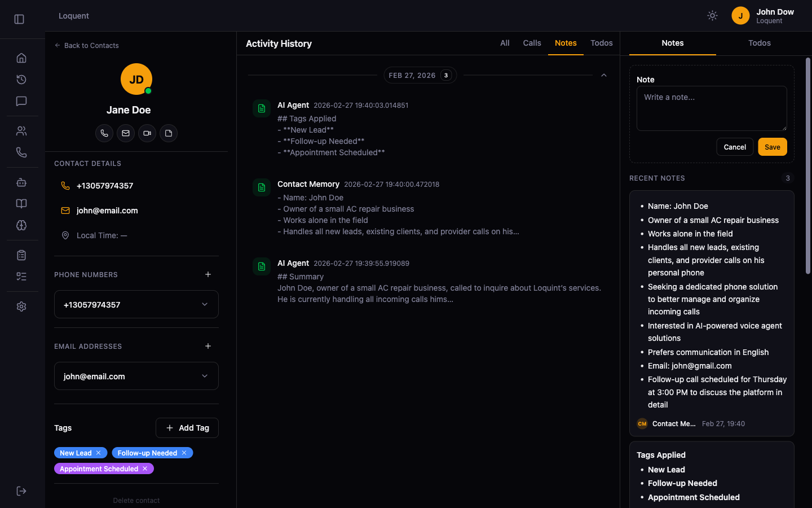The width and height of the screenshot is (812, 508).
Task: Open the Knowledge Base book icon in sidebar
Action: tap(21, 203)
